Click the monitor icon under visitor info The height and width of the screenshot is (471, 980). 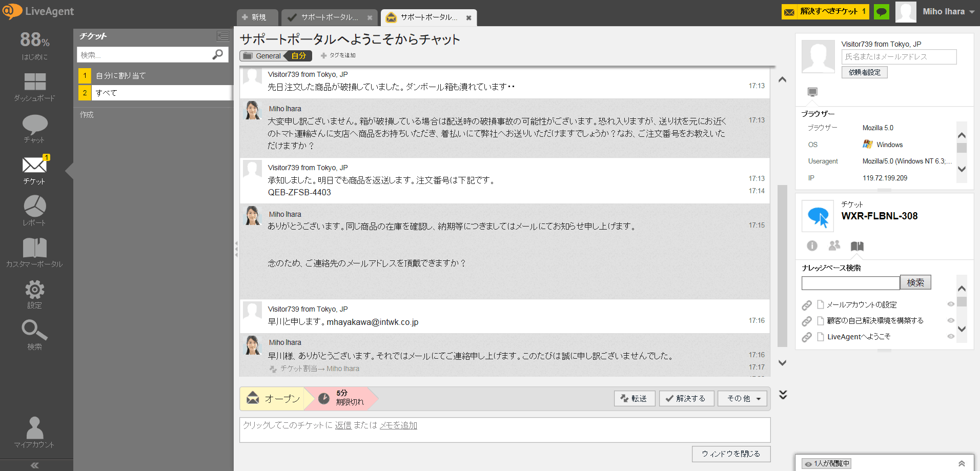pos(812,92)
